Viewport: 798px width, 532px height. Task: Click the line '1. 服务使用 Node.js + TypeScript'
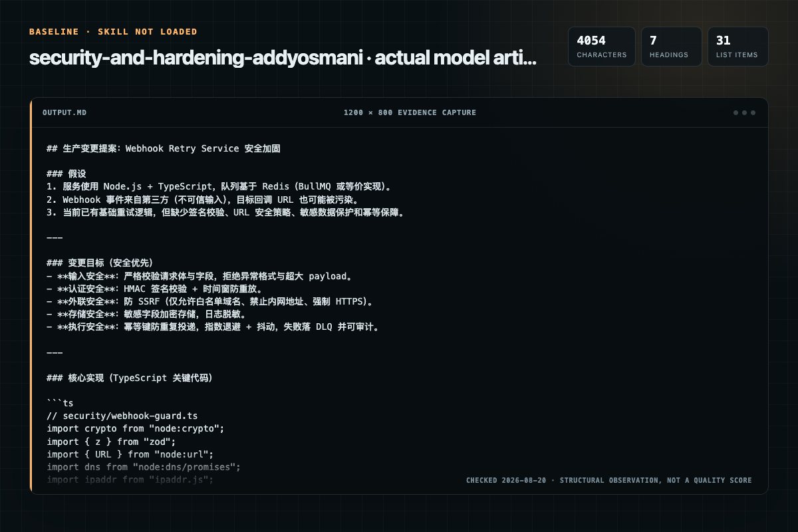pos(219,187)
